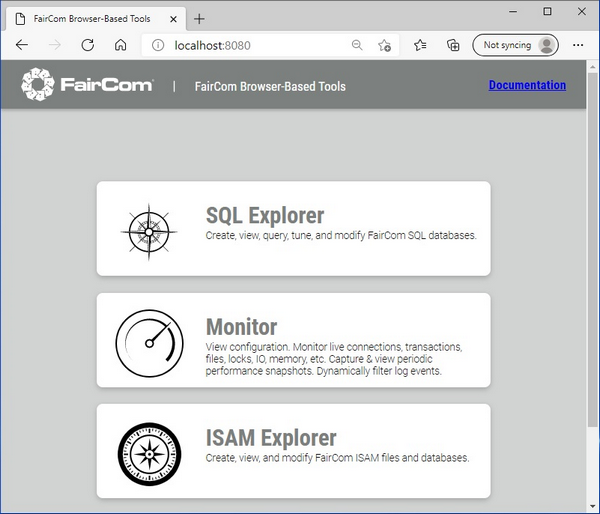The width and height of the screenshot is (600, 514).
Task: Open zoom indicator magnifier in address bar
Action: pyautogui.click(x=357, y=45)
